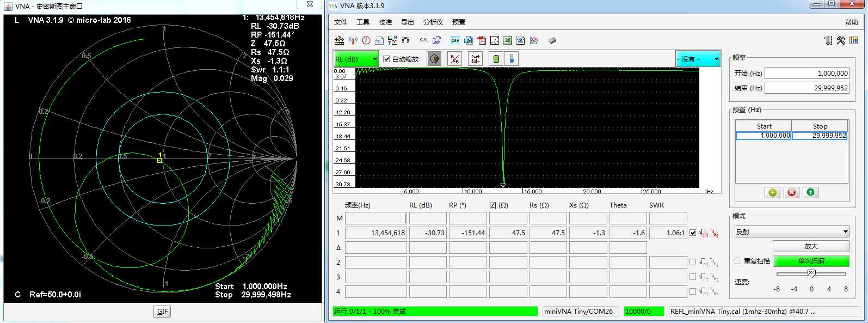Click the 开始 (Hz) start frequency field

tap(807, 73)
